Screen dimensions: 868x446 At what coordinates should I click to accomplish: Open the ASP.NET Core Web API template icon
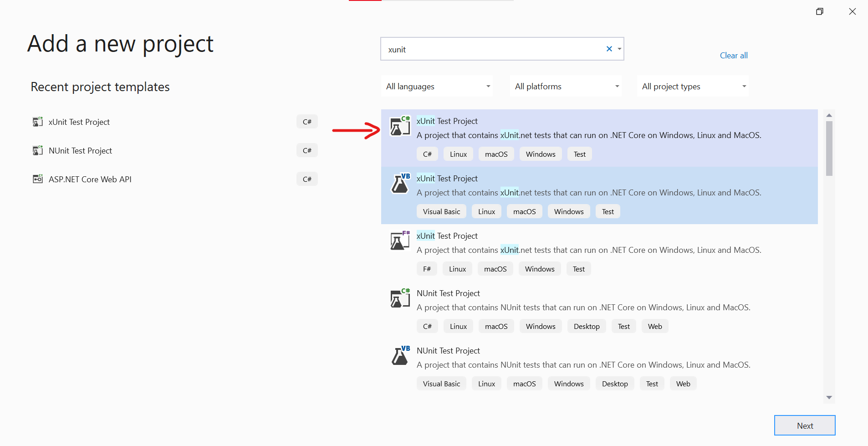pyautogui.click(x=37, y=179)
